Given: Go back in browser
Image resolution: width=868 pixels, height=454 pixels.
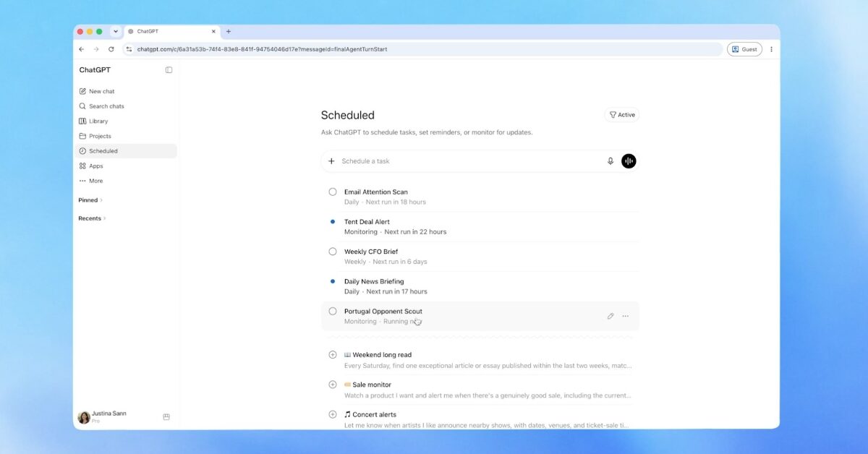Looking at the screenshot, I should pos(81,49).
